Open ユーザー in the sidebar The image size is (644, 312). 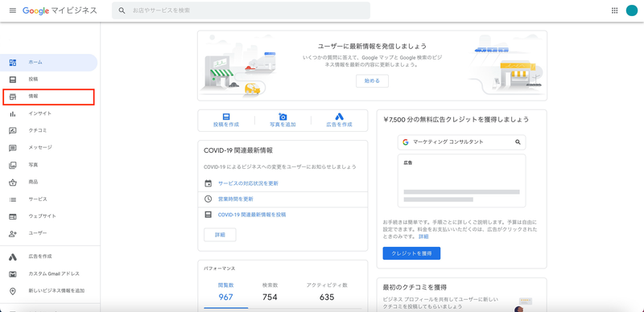(48, 233)
